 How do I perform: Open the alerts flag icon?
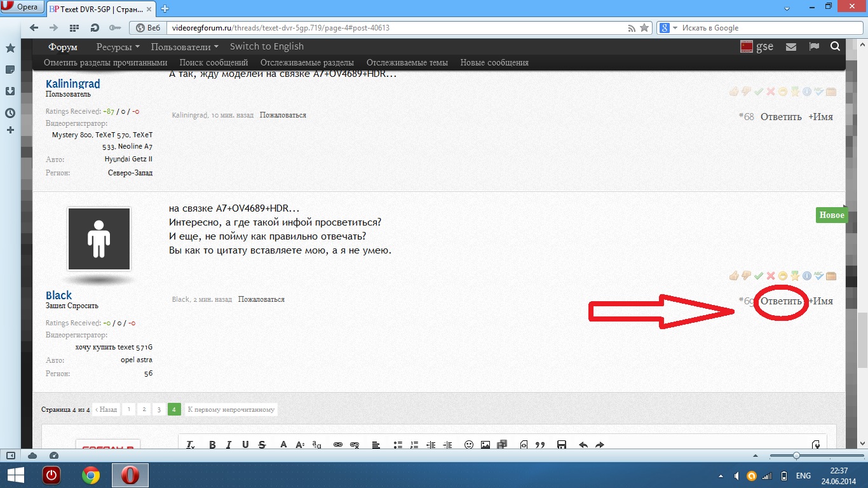tap(813, 46)
